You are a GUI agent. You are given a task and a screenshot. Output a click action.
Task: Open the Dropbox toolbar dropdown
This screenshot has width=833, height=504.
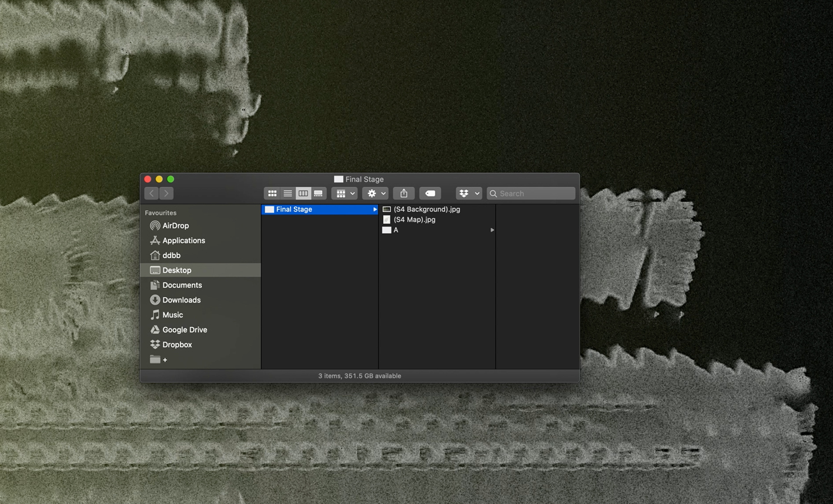pyautogui.click(x=469, y=193)
